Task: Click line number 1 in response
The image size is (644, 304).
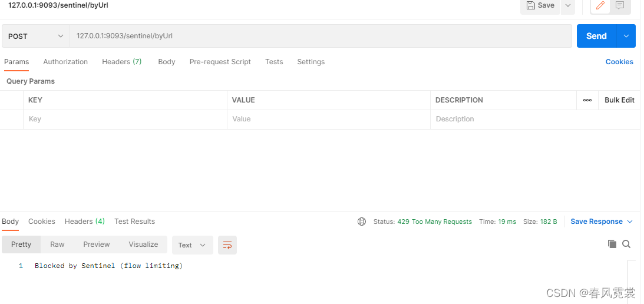Action: [21, 266]
